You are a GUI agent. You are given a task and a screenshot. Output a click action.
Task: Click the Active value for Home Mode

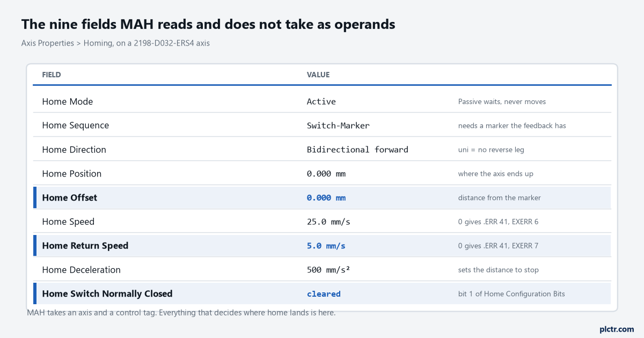click(x=321, y=101)
